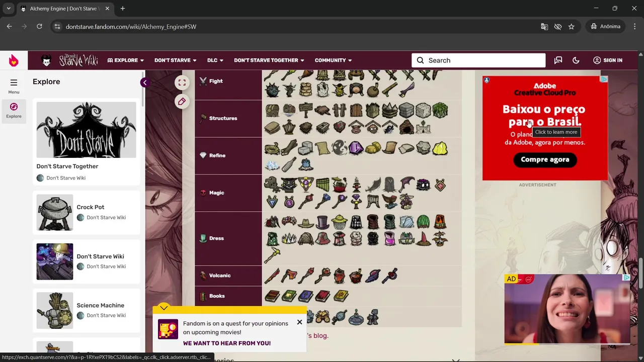Click the Pan Flute icon in Magic row

(x=323, y=185)
